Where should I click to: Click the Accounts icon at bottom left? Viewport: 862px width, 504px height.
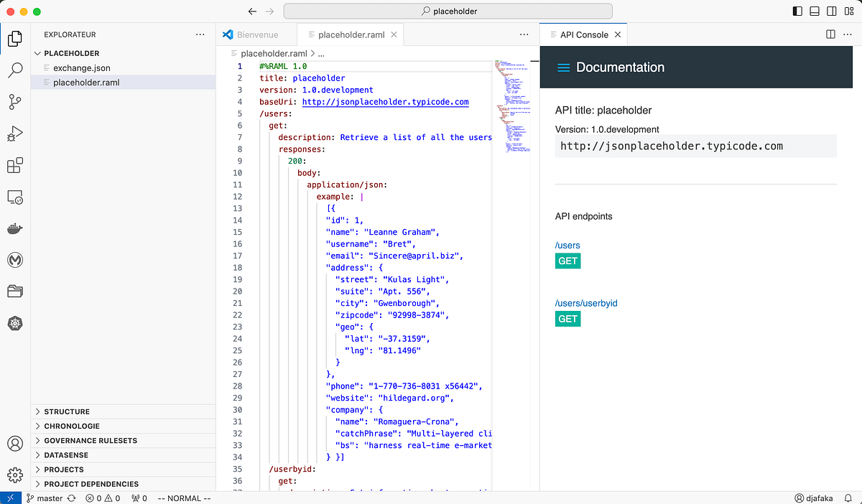14,444
